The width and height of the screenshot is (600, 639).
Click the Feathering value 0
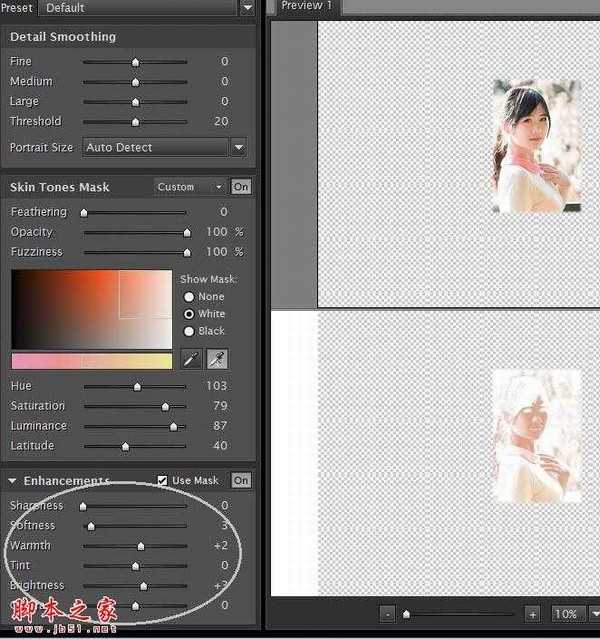tap(223, 212)
